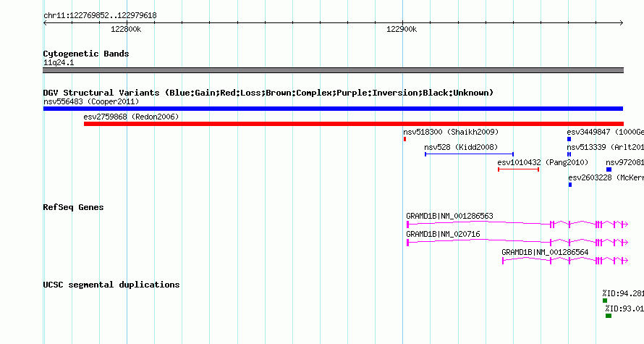Click the 11q24.1 band label
Image resolution: width=644 pixels, height=344 pixels.
(x=59, y=62)
